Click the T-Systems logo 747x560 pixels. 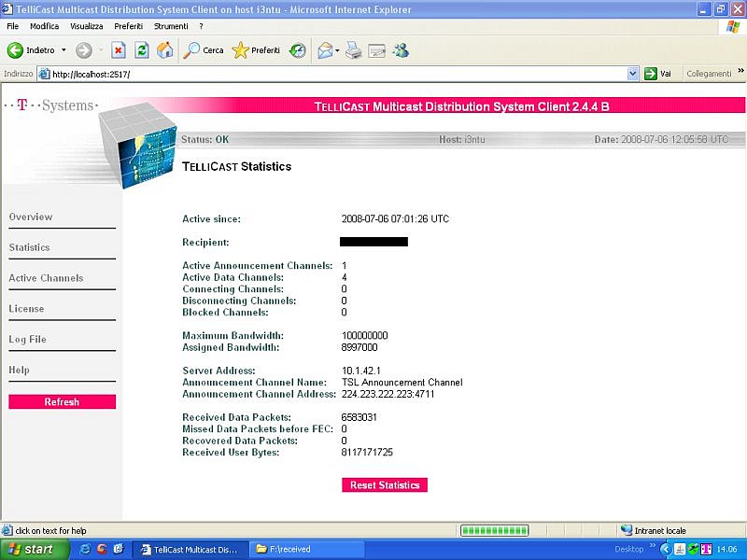[x=50, y=105]
